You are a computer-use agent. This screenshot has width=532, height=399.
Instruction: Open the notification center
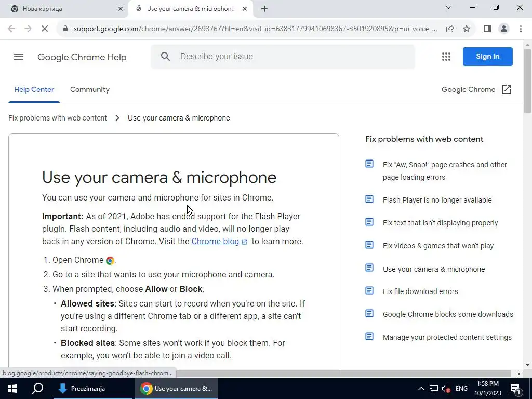[516, 389]
